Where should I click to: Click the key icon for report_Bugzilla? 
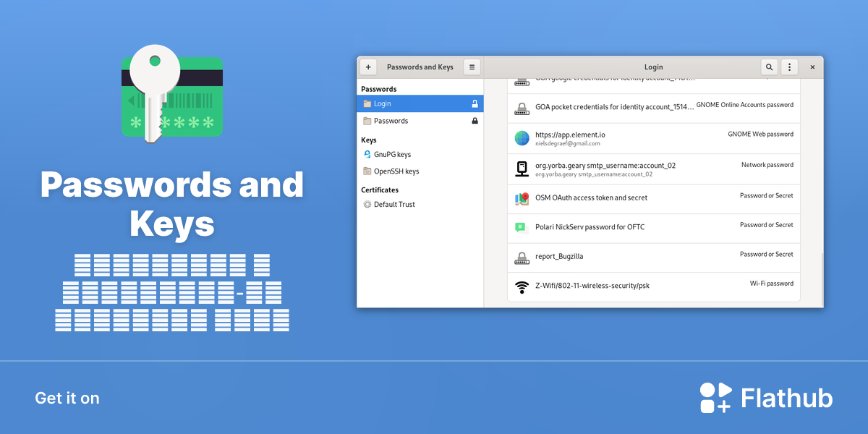pyautogui.click(x=522, y=257)
